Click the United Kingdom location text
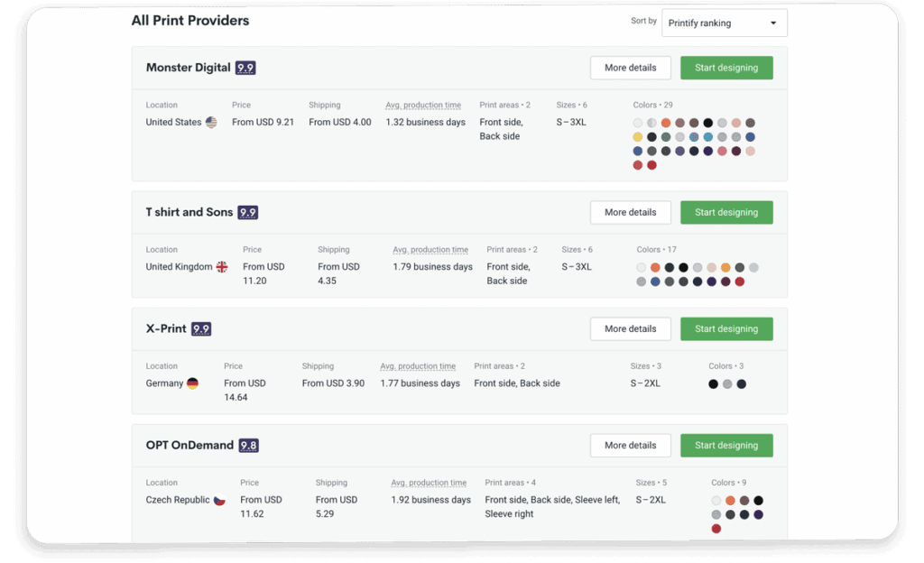The image size is (924, 563). pyautogui.click(x=180, y=267)
